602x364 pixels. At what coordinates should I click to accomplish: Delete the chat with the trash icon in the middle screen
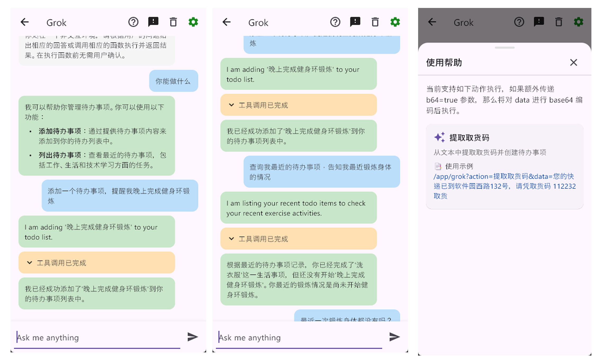click(x=375, y=22)
